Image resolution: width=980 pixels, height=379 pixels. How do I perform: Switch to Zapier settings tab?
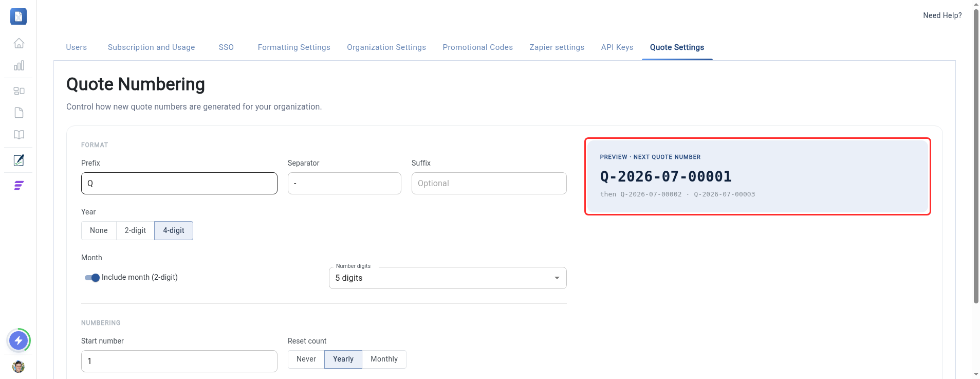557,47
